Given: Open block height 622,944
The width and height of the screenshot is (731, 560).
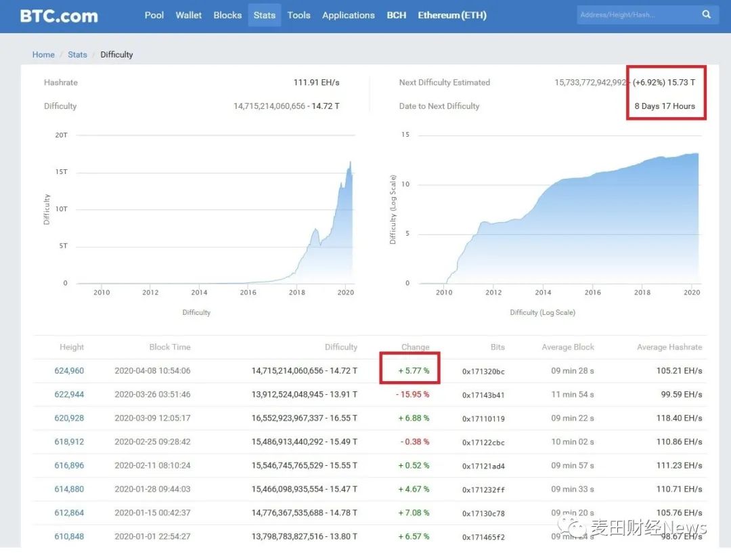Looking at the screenshot, I should [69, 395].
